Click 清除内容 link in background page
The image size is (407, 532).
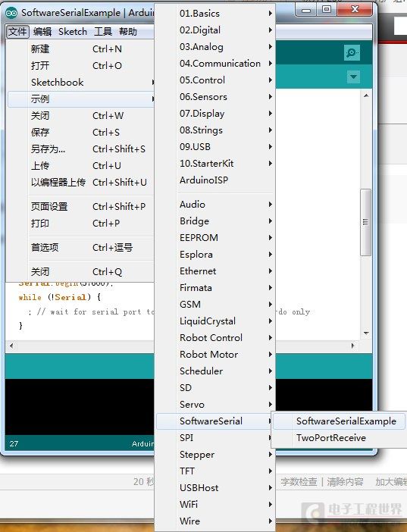click(x=345, y=481)
